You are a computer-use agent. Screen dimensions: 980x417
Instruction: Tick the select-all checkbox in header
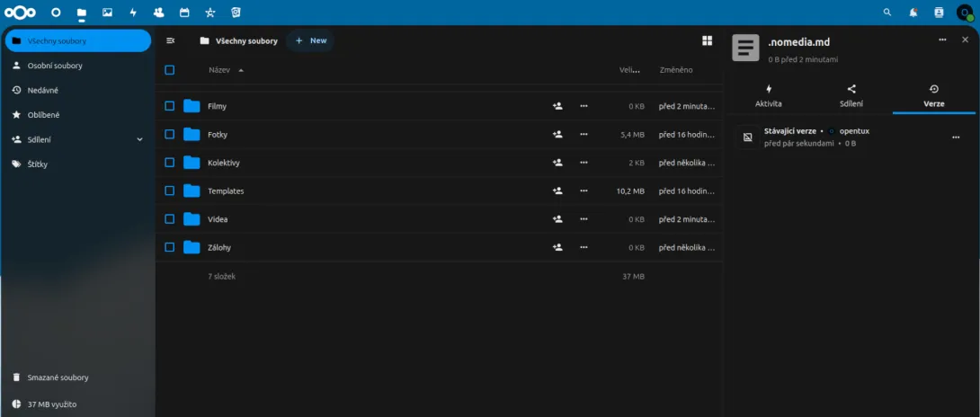click(x=169, y=70)
